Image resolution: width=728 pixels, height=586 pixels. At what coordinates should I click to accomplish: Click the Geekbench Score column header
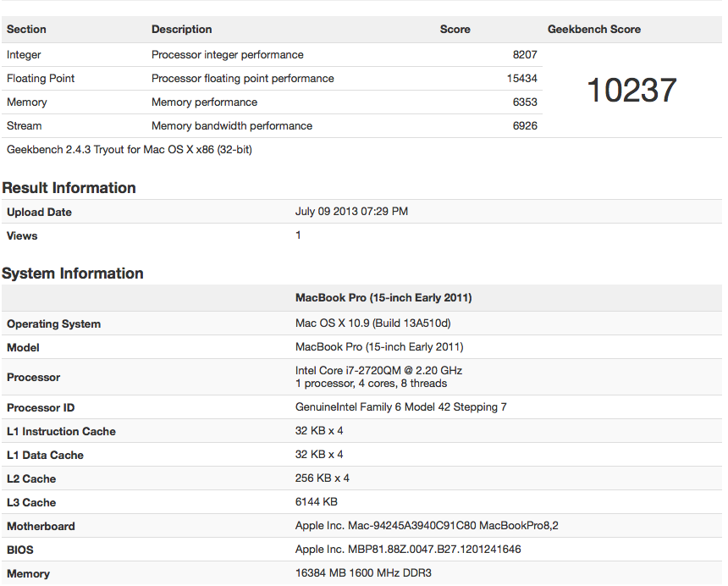coord(593,30)
